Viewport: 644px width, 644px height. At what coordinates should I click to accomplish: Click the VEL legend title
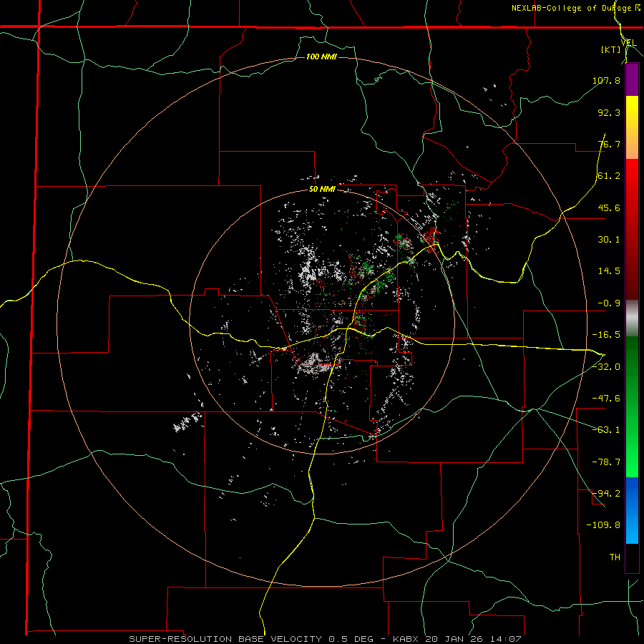[628, 43]
